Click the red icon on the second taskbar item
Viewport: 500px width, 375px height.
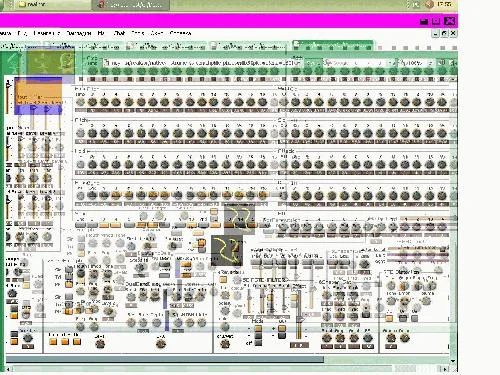pos(102,4)
